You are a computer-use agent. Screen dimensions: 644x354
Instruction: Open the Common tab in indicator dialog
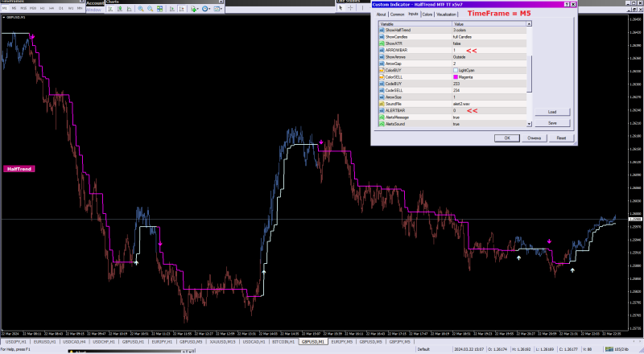coord(397,14)
